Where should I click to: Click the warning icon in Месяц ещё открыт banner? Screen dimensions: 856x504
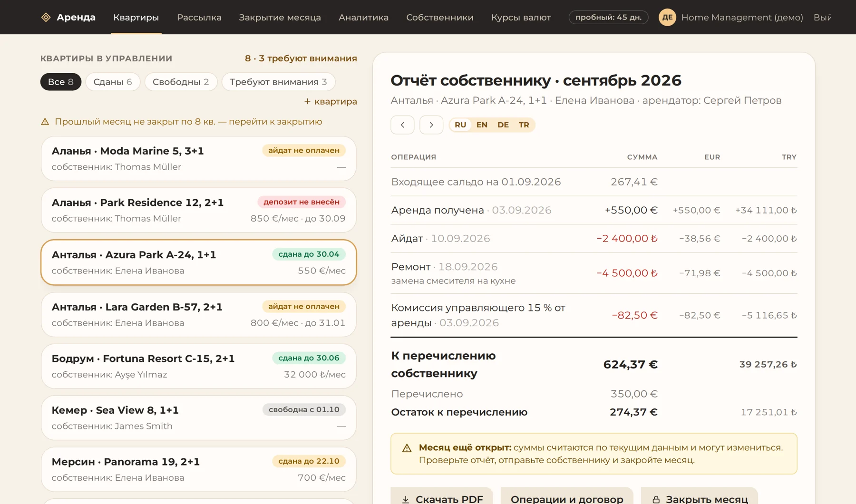[x=407, y=448]
